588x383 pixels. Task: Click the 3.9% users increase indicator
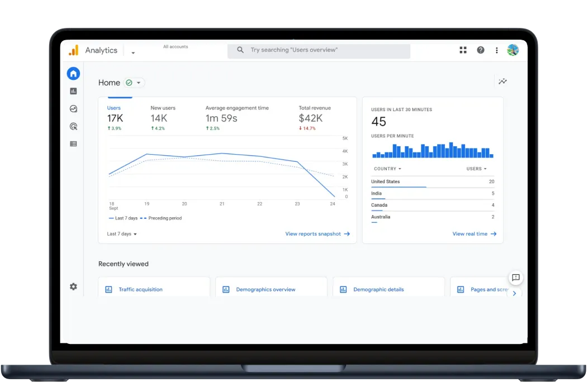click(115, 128)
